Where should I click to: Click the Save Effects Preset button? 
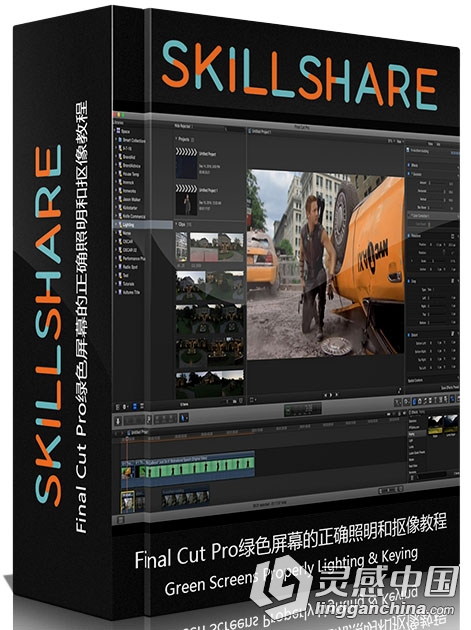click(450, 387)
